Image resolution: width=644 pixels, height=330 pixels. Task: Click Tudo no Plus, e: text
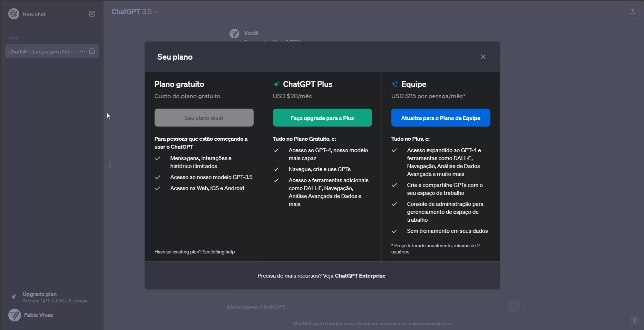tap(410, 139)
